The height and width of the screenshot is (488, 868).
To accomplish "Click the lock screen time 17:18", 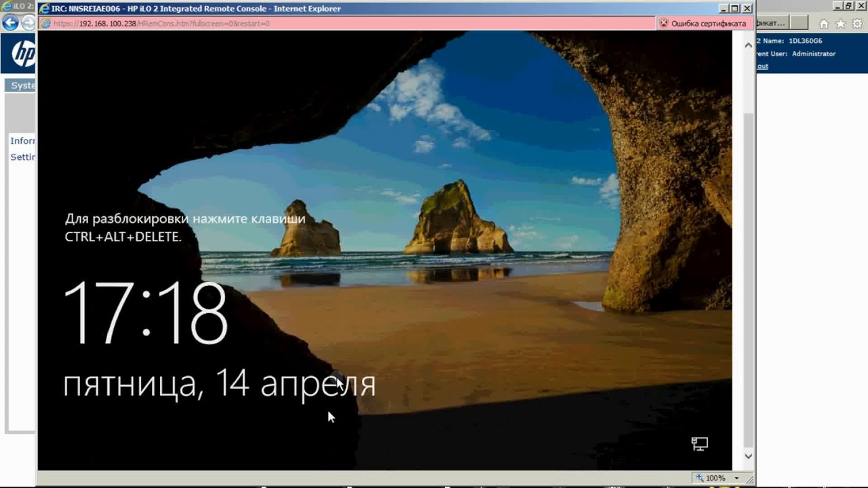I will pyautogui.click(x=146, y=312).
